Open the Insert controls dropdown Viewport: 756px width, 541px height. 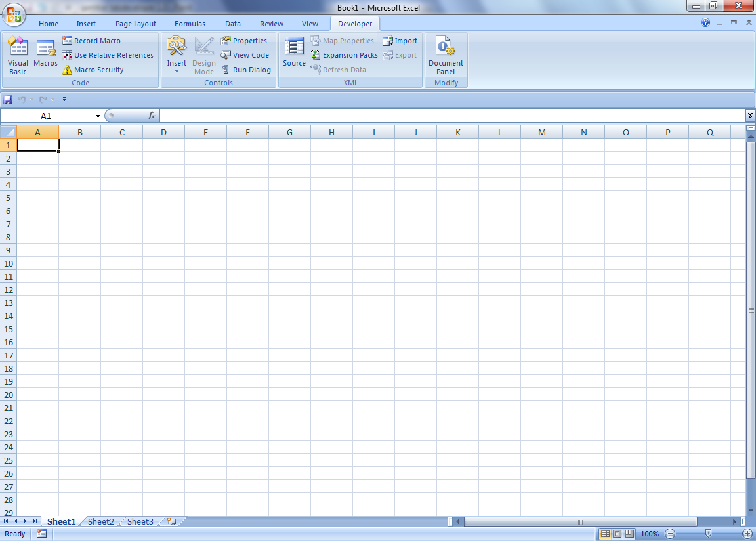point(177,55)
